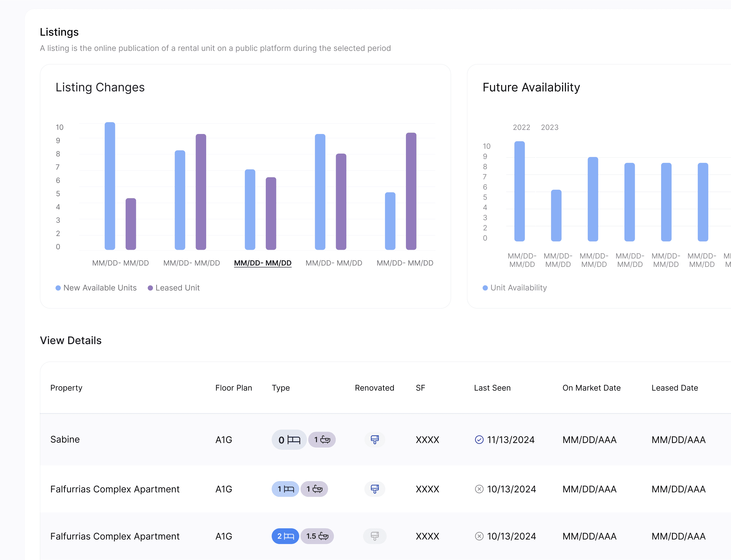
Task: Click the 2 bedroom blue badge
Action: [x=285, y=536]
